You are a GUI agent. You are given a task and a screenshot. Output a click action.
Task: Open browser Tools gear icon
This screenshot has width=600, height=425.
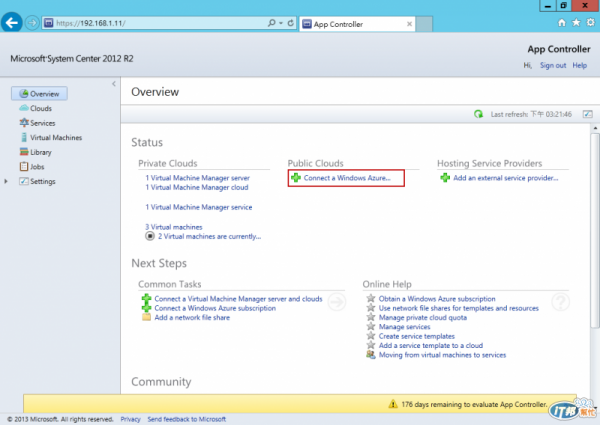coord(590,23)
